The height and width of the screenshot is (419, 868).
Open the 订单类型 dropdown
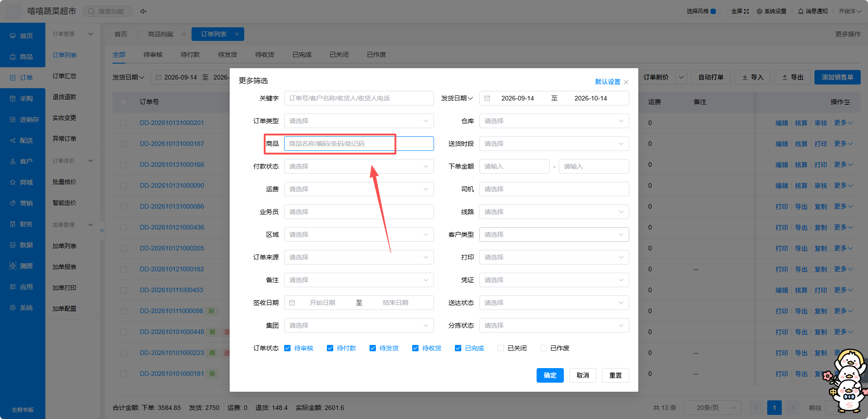coord(359,121)
